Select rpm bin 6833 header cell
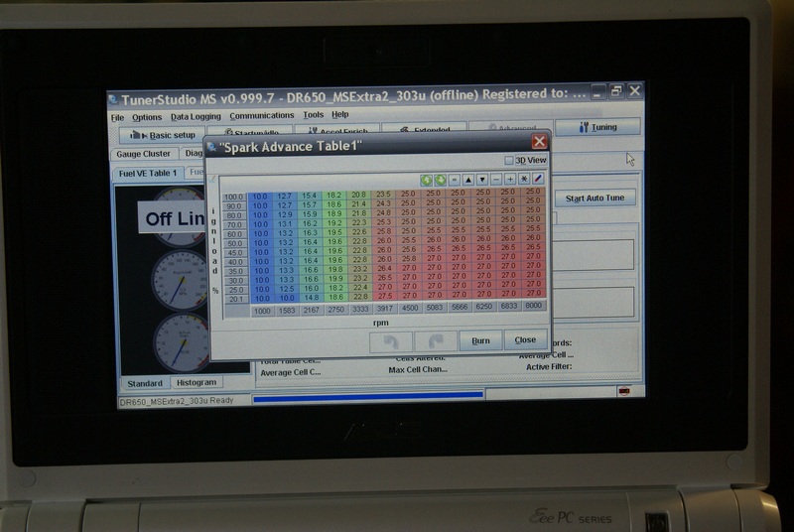The image size is (794, 532). (509, 306)
